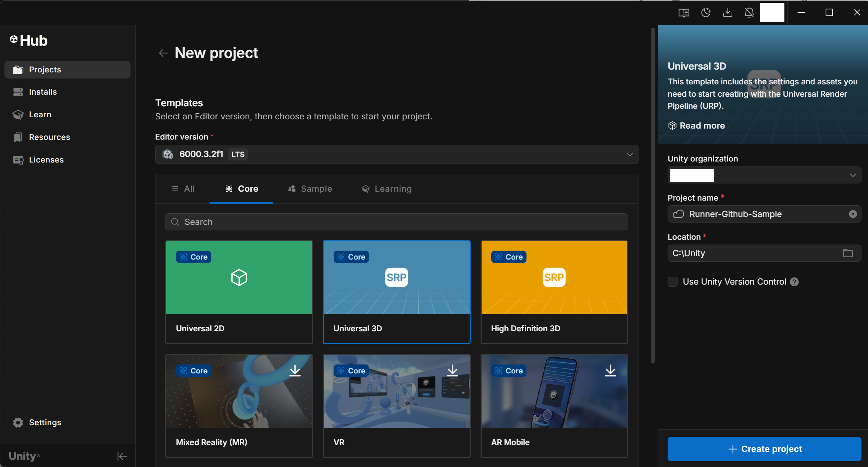Select the Universal 2D template thumbnail
Screen dimensions: 868x467
coord(239,277)
